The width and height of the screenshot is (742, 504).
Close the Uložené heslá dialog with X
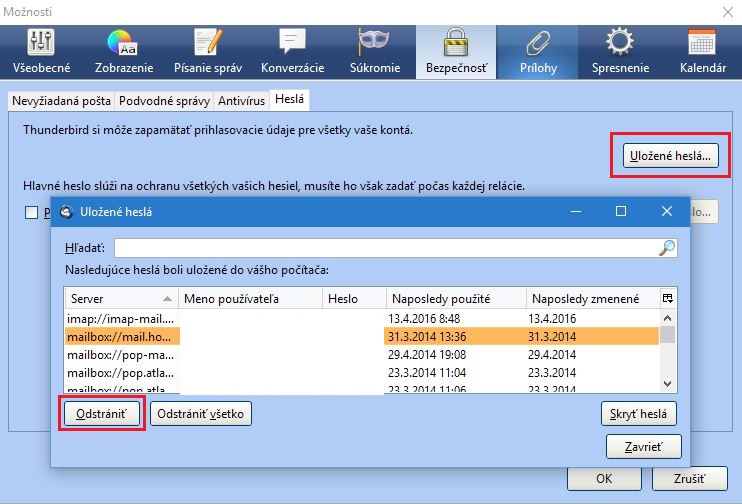pos(667,211)
